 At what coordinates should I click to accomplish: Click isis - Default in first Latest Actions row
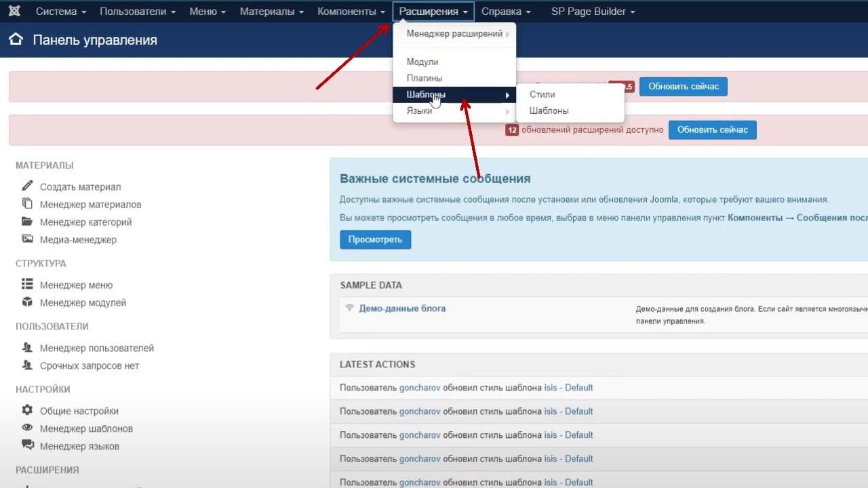click(568, 388)
